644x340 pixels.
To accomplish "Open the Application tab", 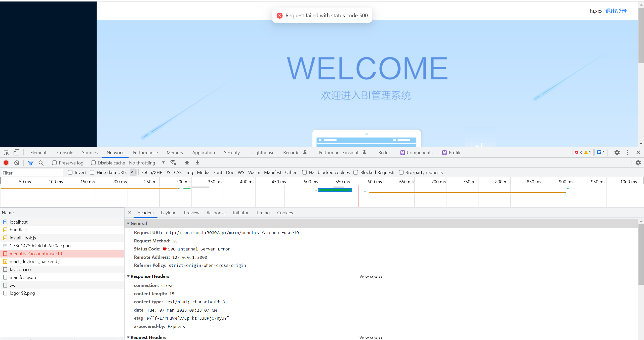I will 204,152.
